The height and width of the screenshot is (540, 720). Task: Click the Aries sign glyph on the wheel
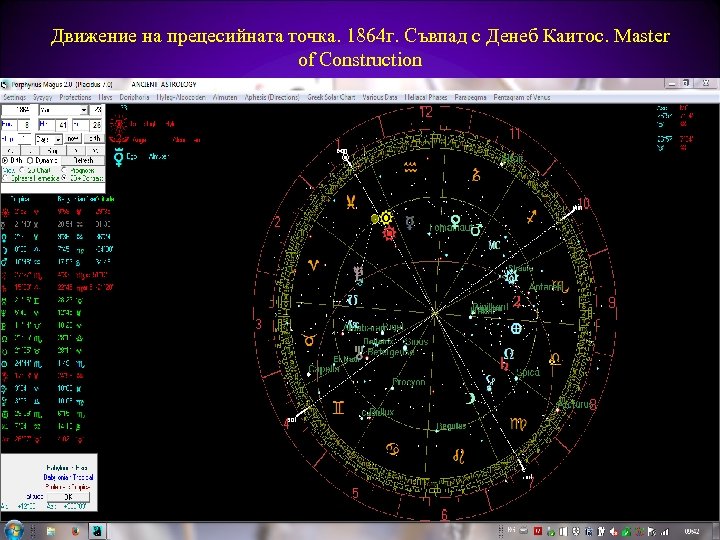coord(313,265)
